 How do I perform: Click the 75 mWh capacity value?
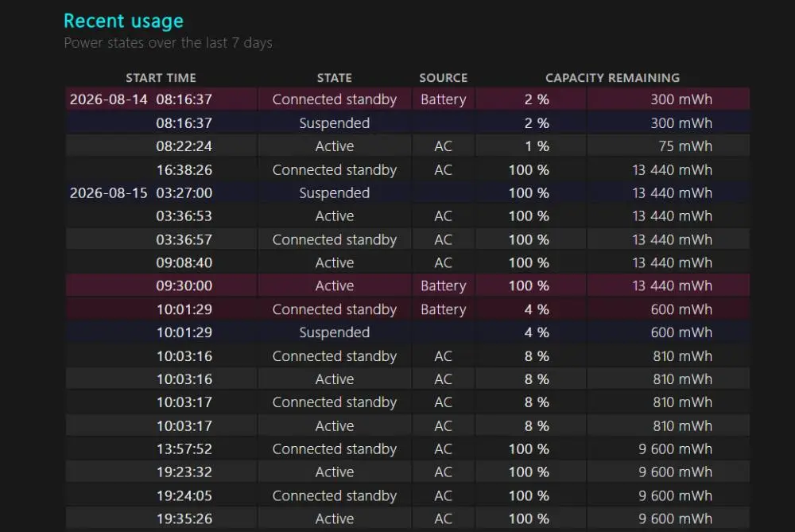coord(685,146)
